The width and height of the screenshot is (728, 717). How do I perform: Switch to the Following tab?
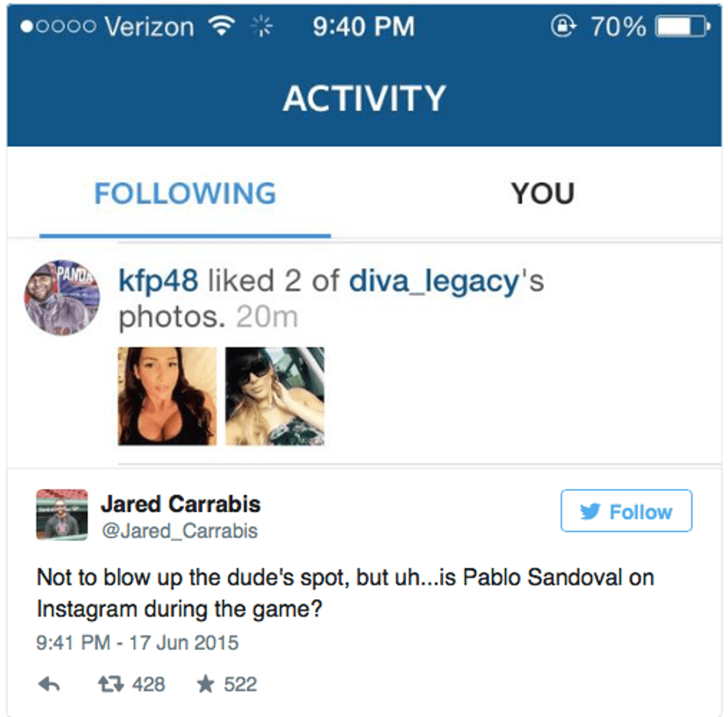(185, 194)
